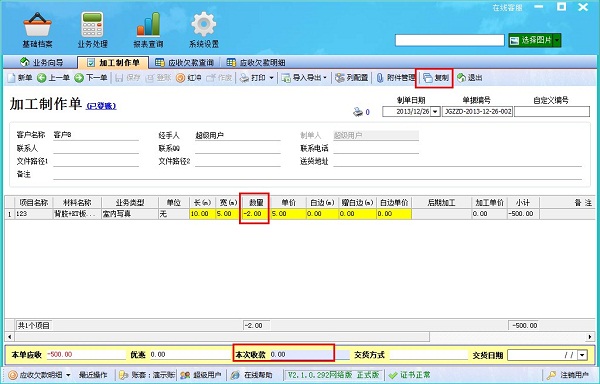Click the 经手人 field
600x384 pixels.
[238, 135]
